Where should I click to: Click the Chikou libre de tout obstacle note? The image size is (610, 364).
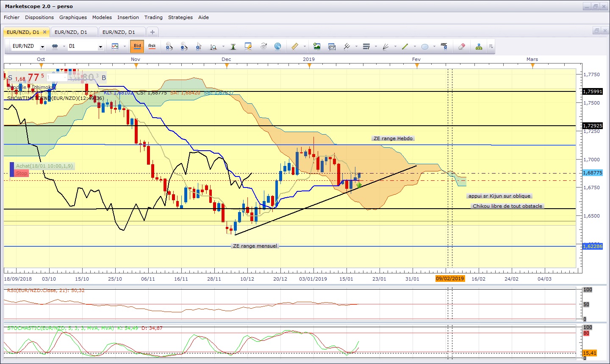[507, 206]
